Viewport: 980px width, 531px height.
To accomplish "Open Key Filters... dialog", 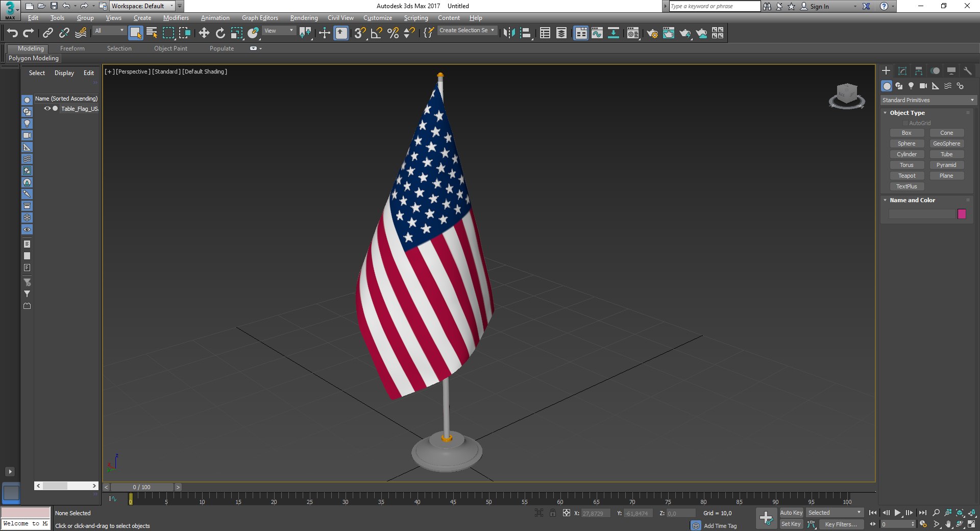I will click(x=841, y=524).
